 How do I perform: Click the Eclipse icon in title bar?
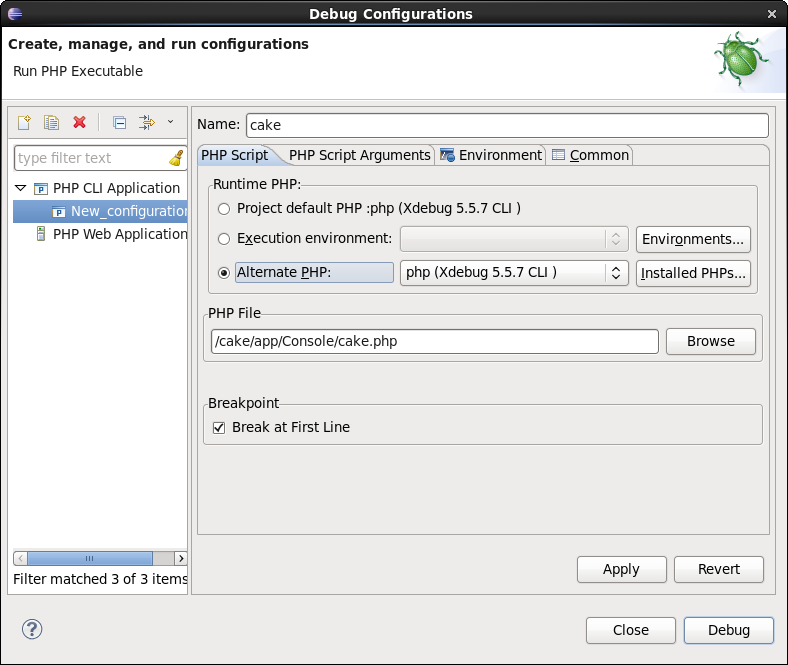tap(15, 14)
